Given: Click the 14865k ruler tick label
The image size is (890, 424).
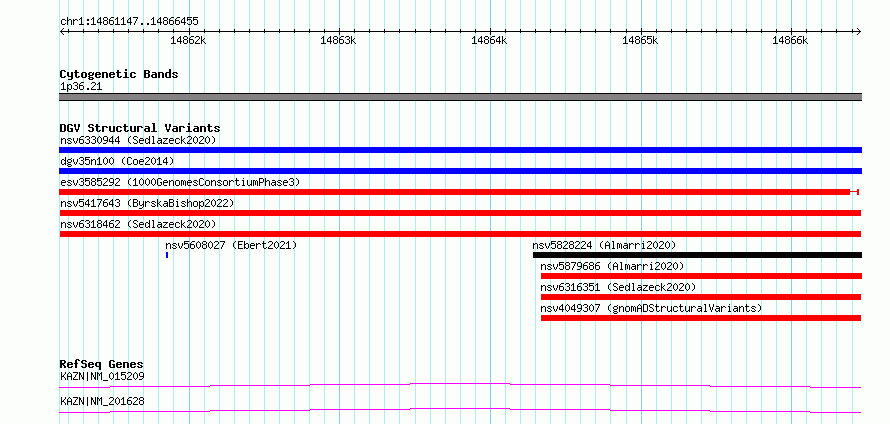Looking at the screenshot, I should pos(641,40).
